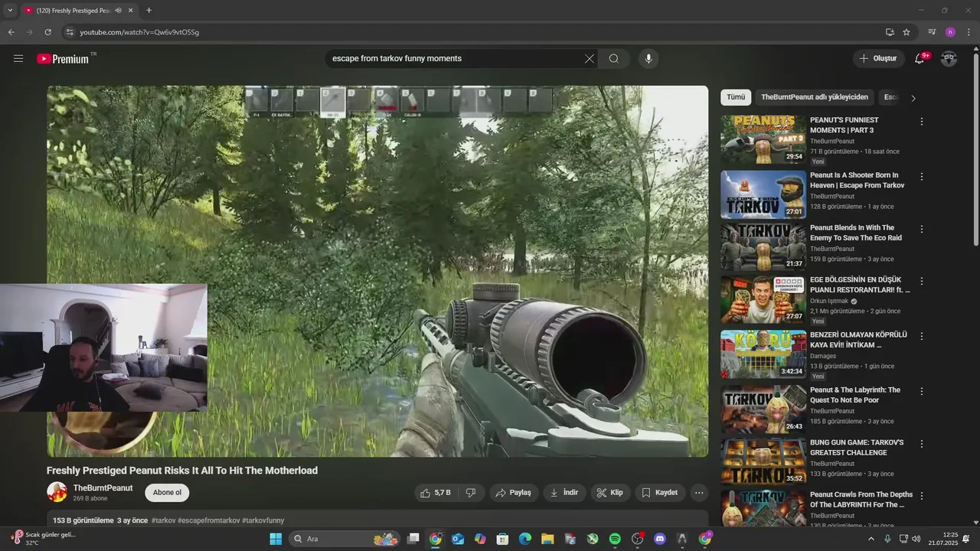Image resolution: width=980 pixels, height=551 pixels.
Task: Open #tarkovfunny hashtag link
Action: point(263,520)
